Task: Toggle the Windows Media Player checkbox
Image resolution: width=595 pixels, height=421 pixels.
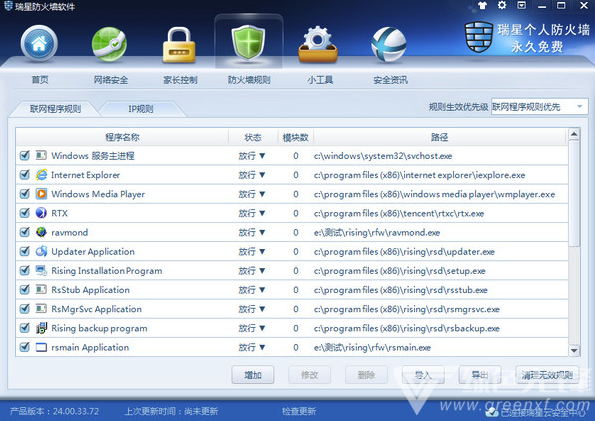Action: click(x=25, y=194)
